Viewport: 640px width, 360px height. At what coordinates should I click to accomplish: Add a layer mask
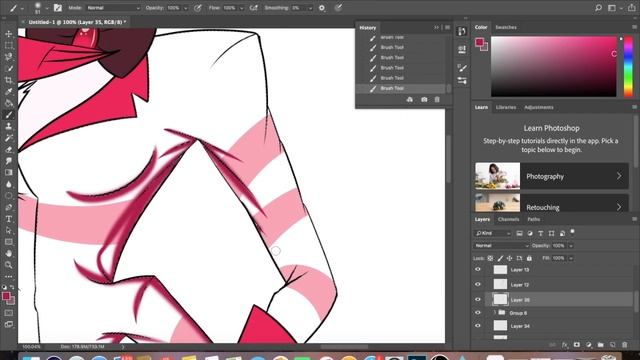coord(576,345)
